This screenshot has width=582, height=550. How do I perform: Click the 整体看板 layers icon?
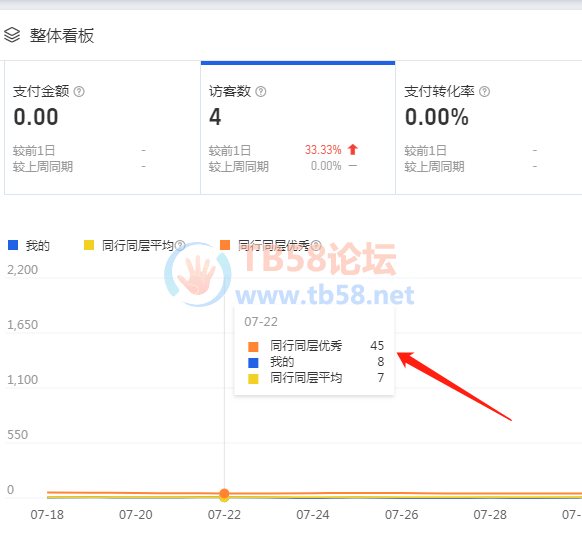(x=12, y=35)
